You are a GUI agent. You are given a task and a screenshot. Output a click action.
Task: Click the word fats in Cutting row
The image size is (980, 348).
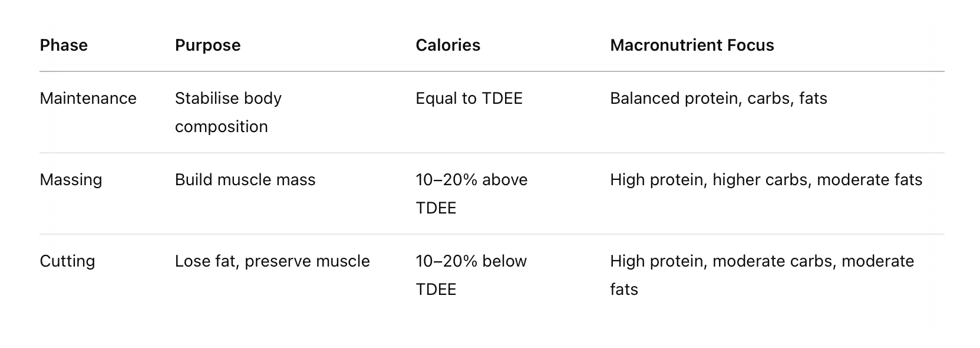[x=624, y=290]
